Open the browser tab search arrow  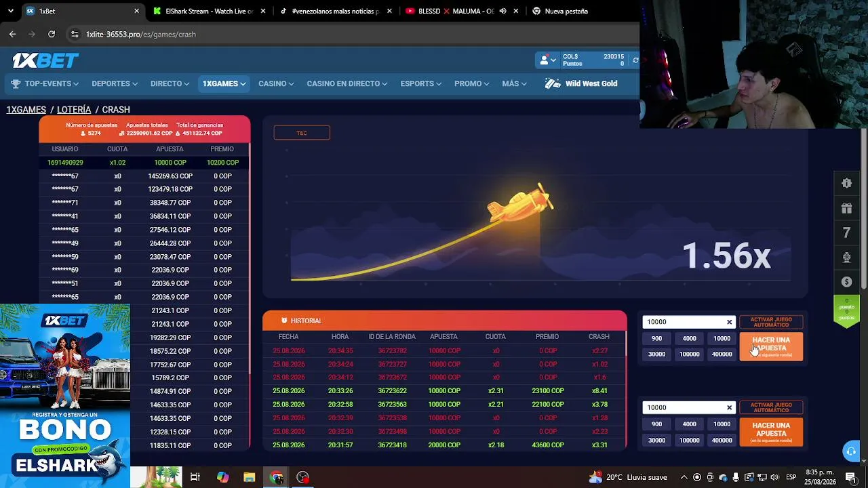tap(10, 11)
